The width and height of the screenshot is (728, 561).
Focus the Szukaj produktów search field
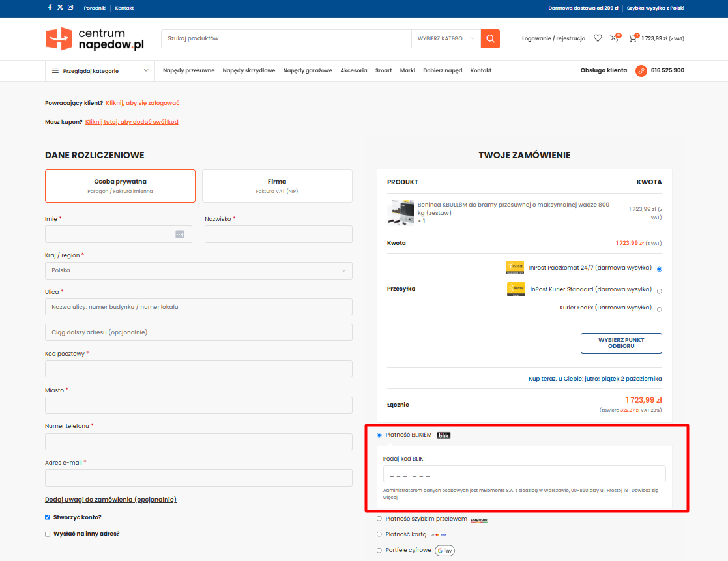pyautogui.click(x=286, y=38)
